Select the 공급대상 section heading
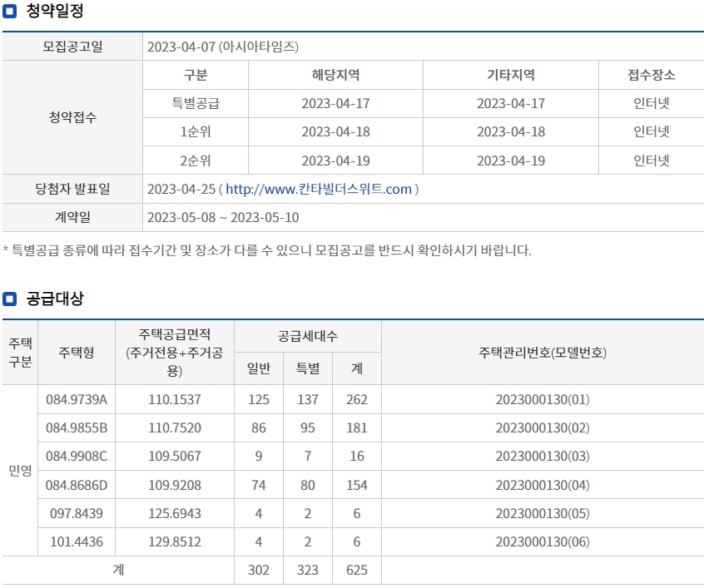This screenshot has width=704, height=588. [x=55, y=299]
